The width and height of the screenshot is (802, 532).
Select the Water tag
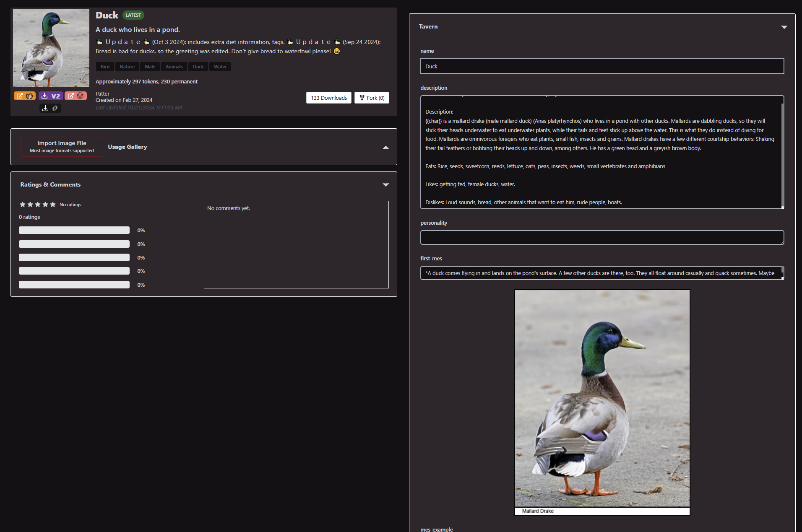(x=220, y=67)
